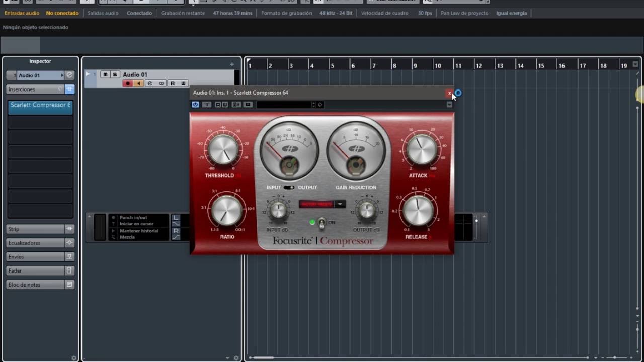644x362 pixels.
Task: Click bar 13 on the timeline ruler
Action: click(500, 66)
